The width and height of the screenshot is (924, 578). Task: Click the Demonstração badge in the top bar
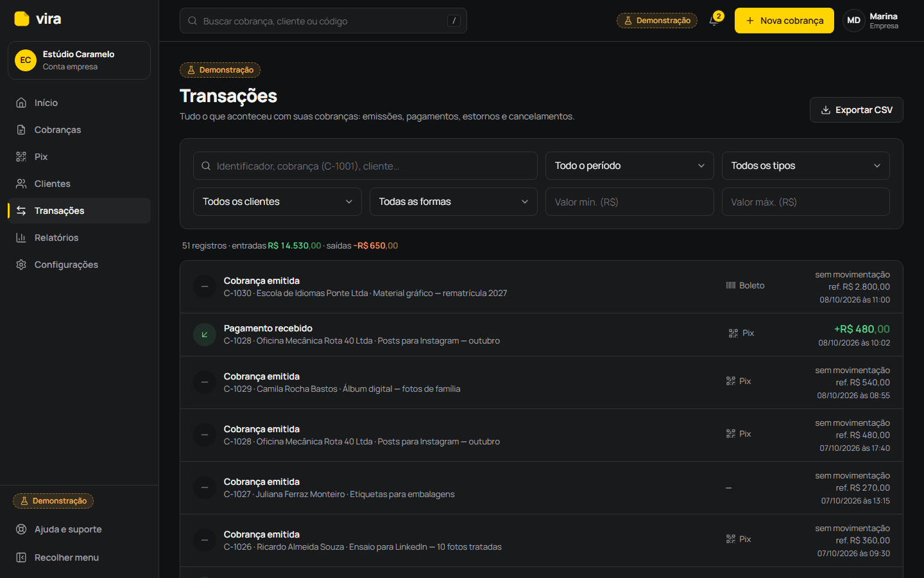click(657, 21)
